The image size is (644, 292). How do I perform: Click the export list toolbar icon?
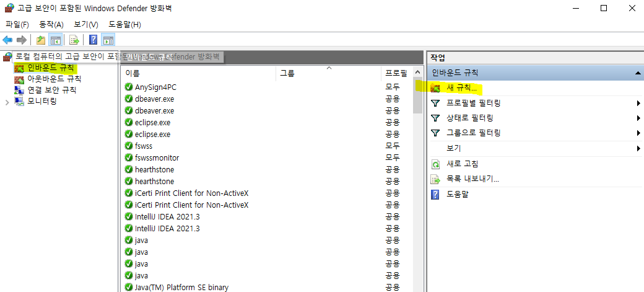[74, 40]
